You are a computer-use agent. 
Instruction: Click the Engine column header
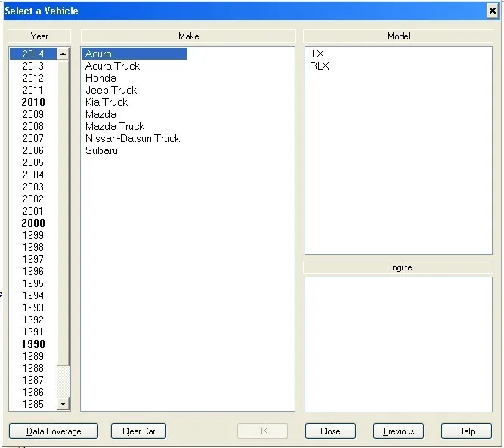(398, 267)
